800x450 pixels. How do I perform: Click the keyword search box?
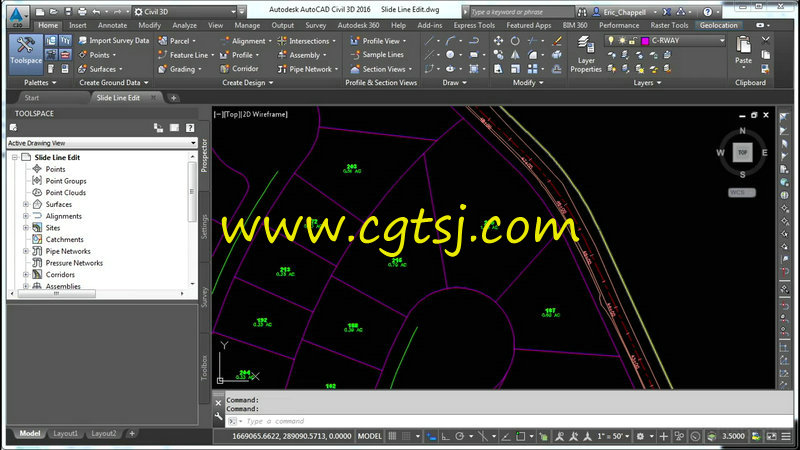click(x=521, y=11)
